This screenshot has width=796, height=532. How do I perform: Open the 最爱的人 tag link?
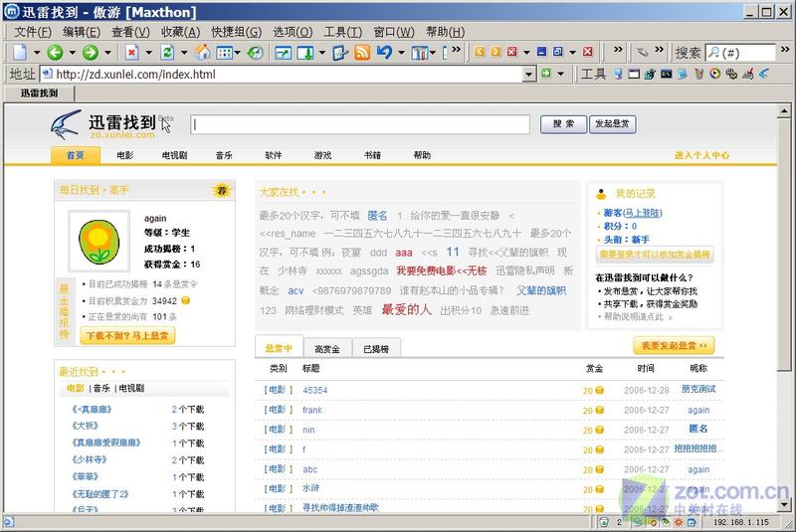(406, 309)
